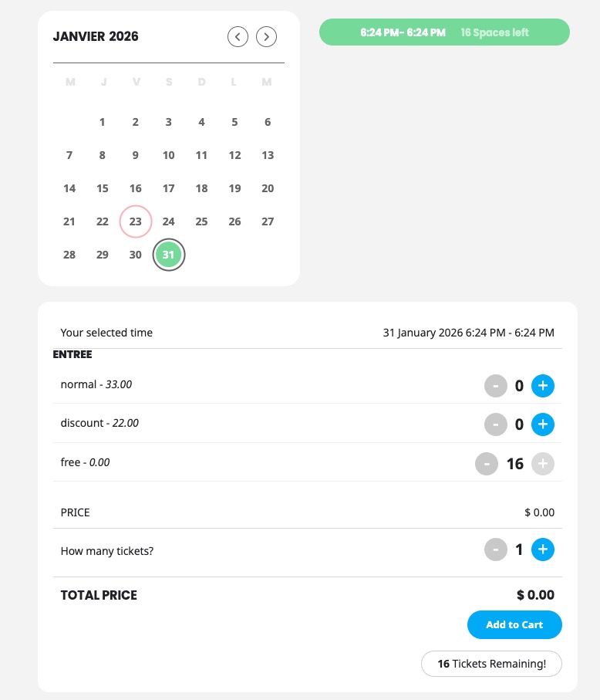Select the 6:24 PM time slot
The width and height of the screenshot is (600, 700).
click(444, 32)
